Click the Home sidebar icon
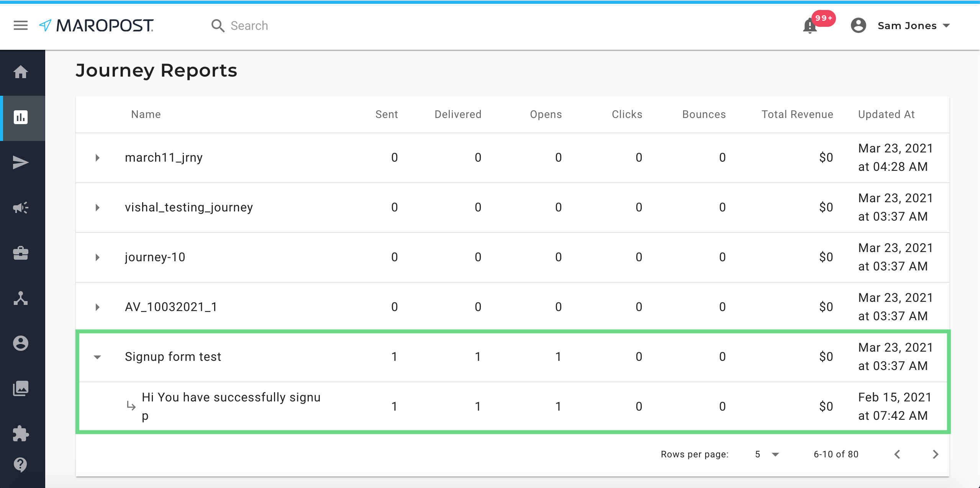Screen dimensions: 980x488 click(21, 72)
